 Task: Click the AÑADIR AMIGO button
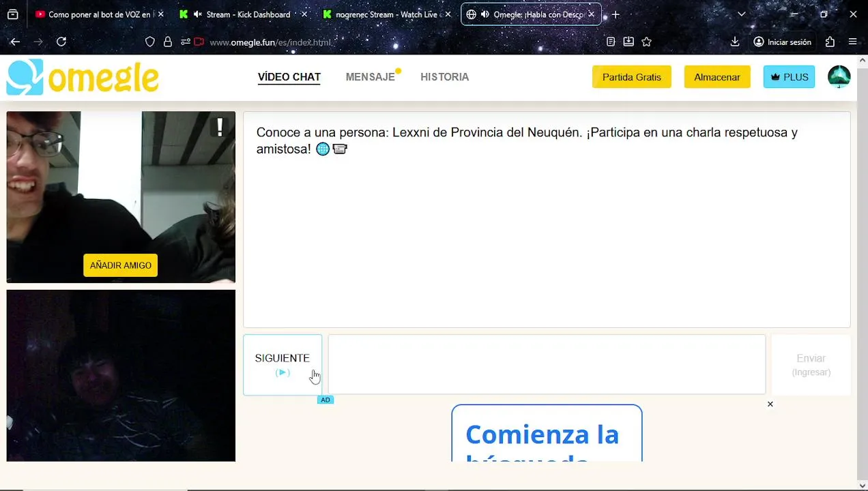tap(121, 265)
